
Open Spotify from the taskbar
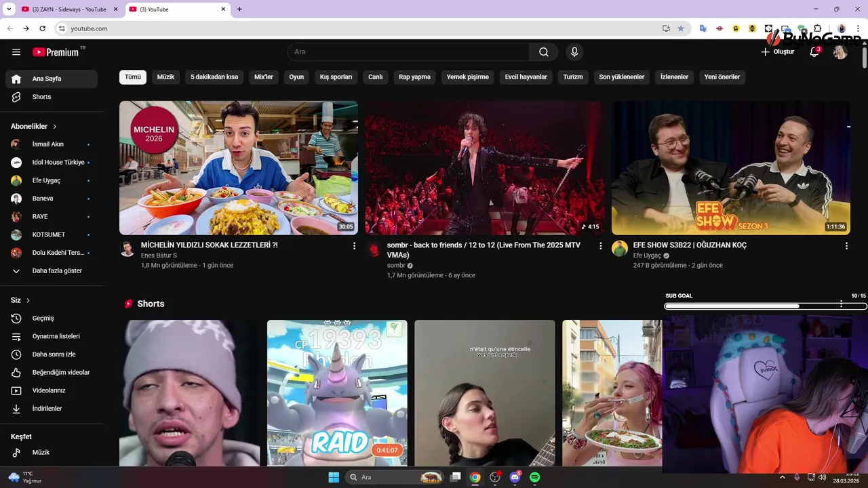coord(534,477)
